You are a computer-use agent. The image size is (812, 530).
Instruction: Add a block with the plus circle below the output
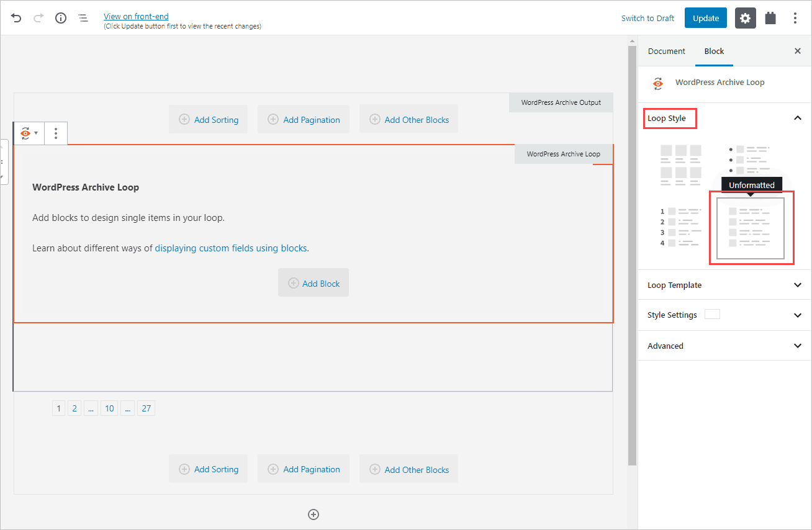coord(314,514)
